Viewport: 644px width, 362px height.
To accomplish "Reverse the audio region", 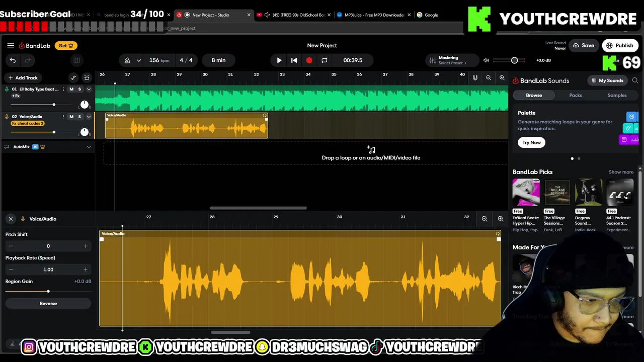I will [x=48, y=304].
